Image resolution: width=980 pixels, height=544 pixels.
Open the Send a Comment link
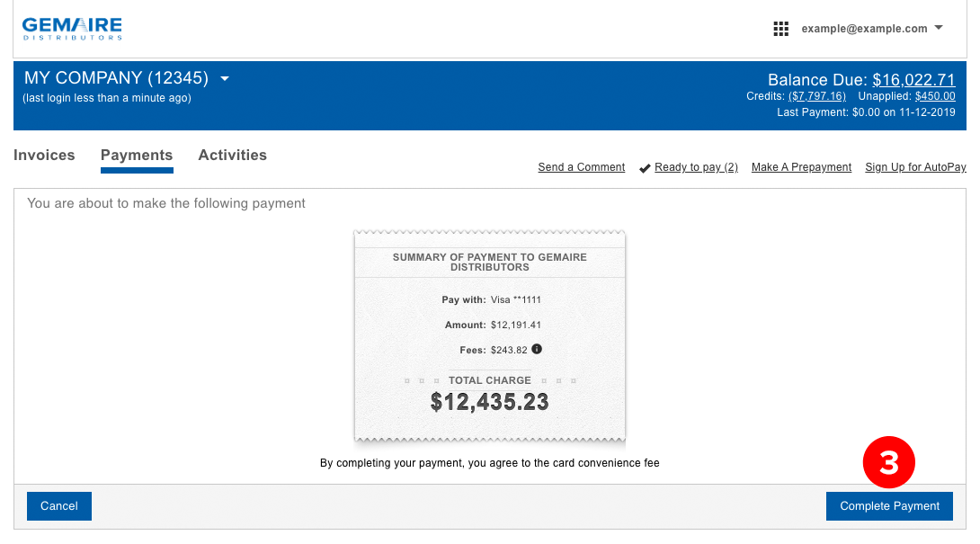[581, 167]
